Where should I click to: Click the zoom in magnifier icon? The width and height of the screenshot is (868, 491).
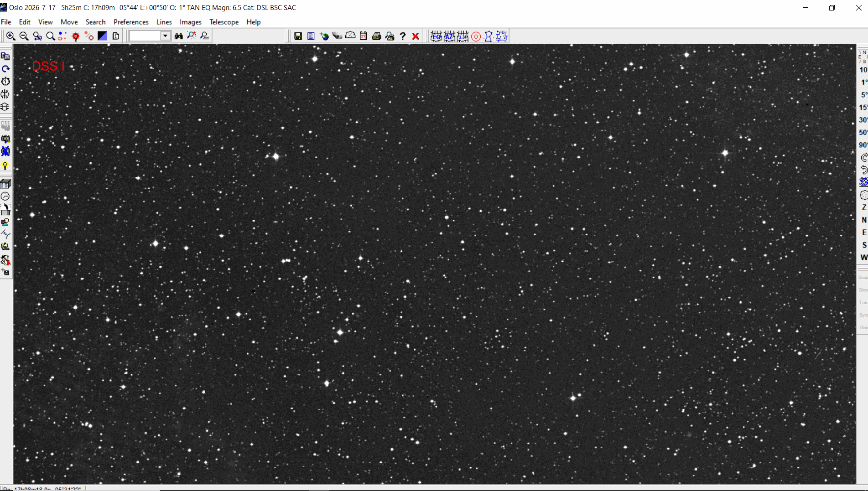(11, 36)
